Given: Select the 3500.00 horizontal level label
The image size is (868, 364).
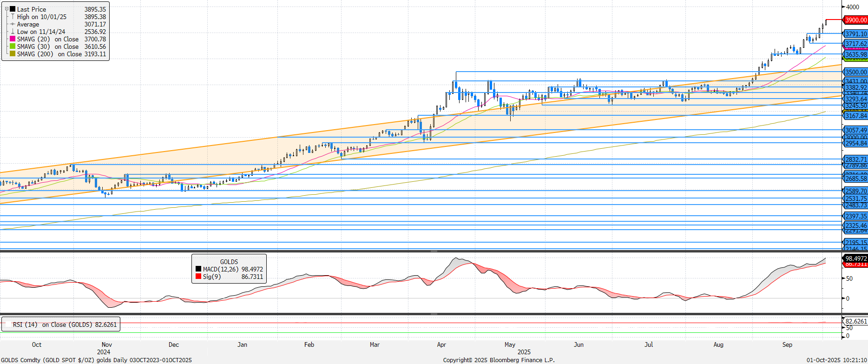Looking at the screenshot, I should [855, 72].
